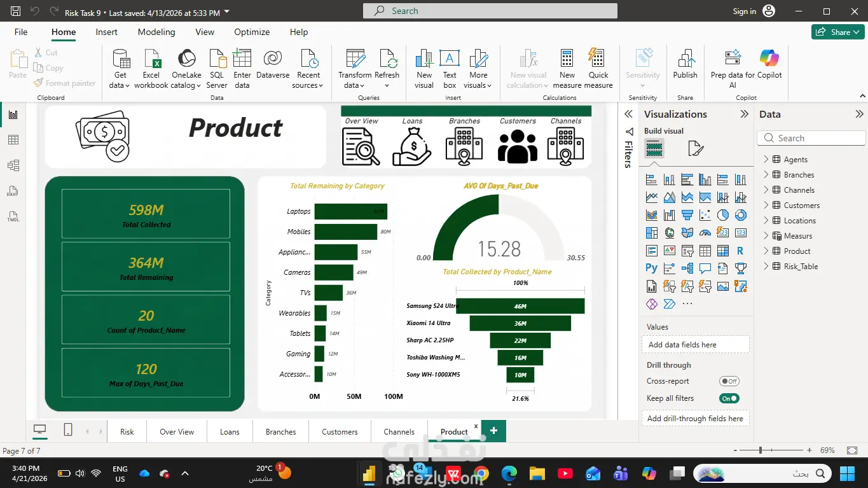The width and height of the screenshot is (868, 488).
Task: Select the R script visual icon
Action: pyautogui.click(x=740, y=251)
